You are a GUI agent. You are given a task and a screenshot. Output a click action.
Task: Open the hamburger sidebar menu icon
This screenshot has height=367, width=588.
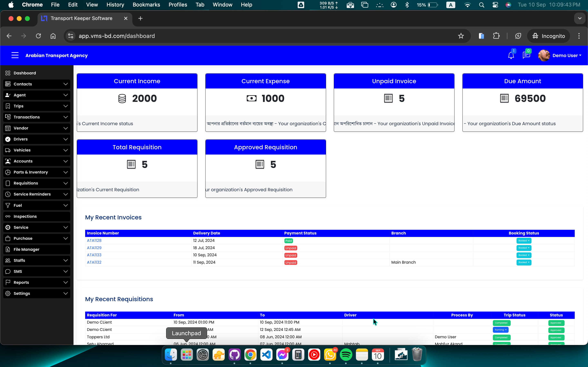pos(15,55)
